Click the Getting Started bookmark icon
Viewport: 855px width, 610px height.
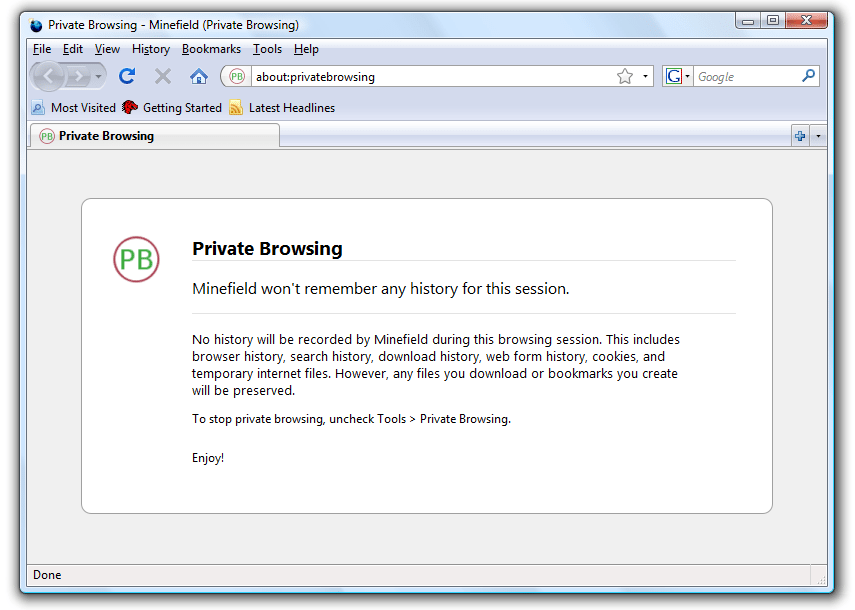(x=129, y=107)
